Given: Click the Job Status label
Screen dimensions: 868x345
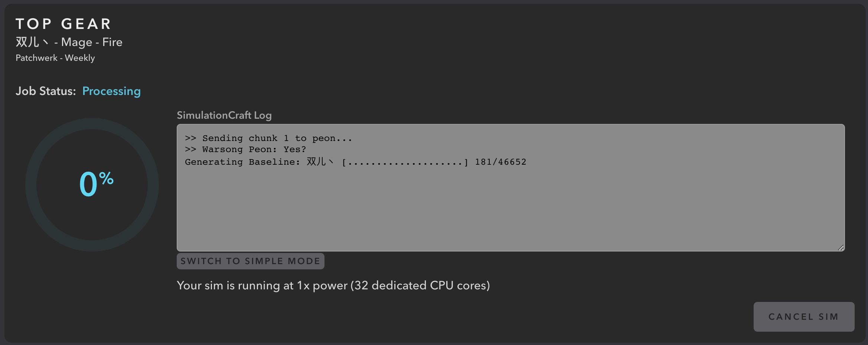Looking at the screenshot, I should [x=46, y=91].
